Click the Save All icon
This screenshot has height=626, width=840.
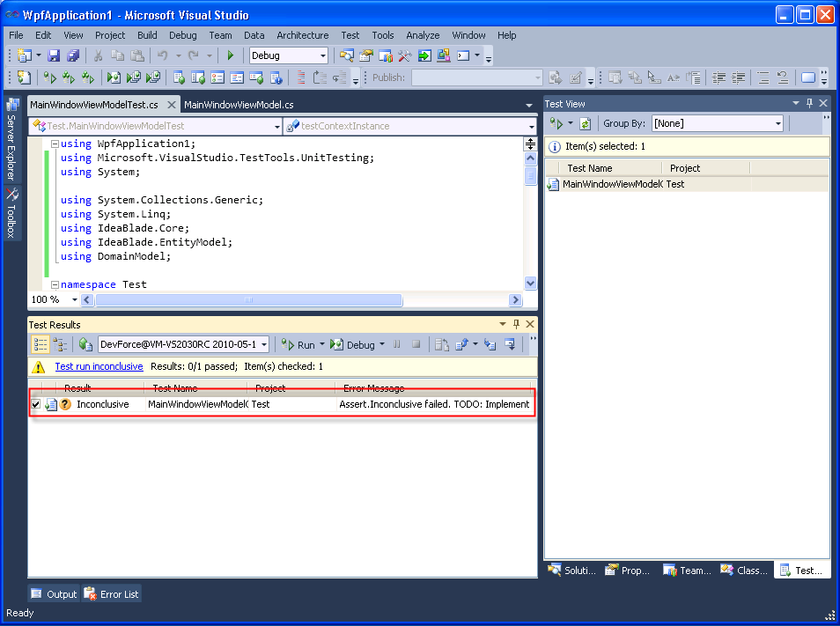coord(73,55)
